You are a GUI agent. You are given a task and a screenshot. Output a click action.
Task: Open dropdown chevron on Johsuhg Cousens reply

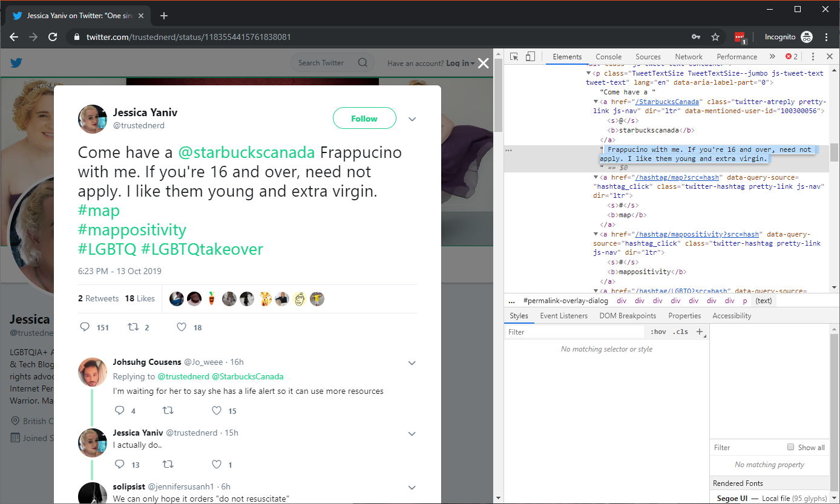click(412, 363)
